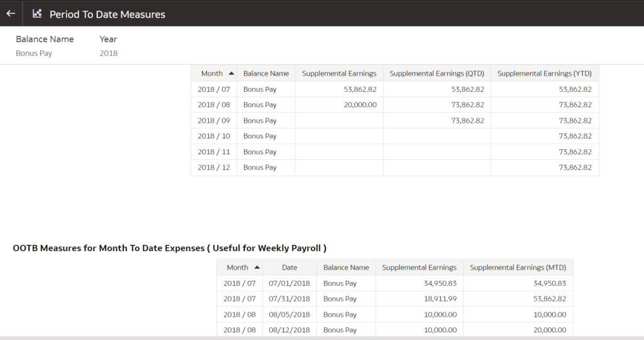Go back using the left arrow
The width and height of the screenshot is (644, 340).
[11, 14]
